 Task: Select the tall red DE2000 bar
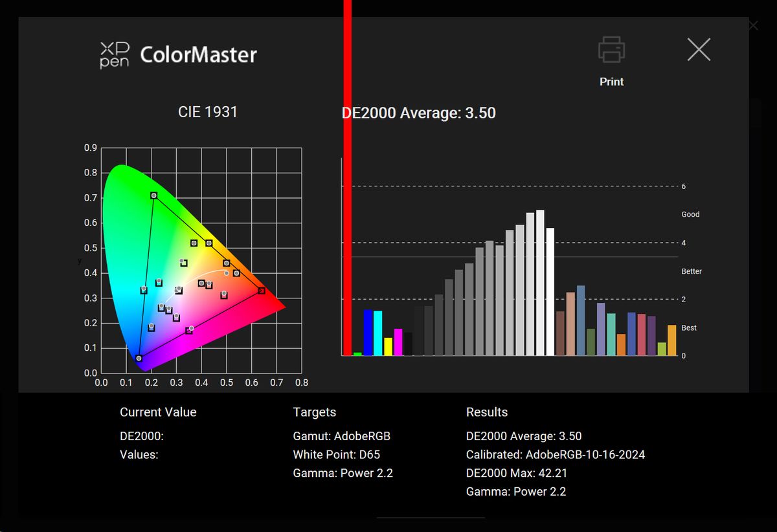348,177
